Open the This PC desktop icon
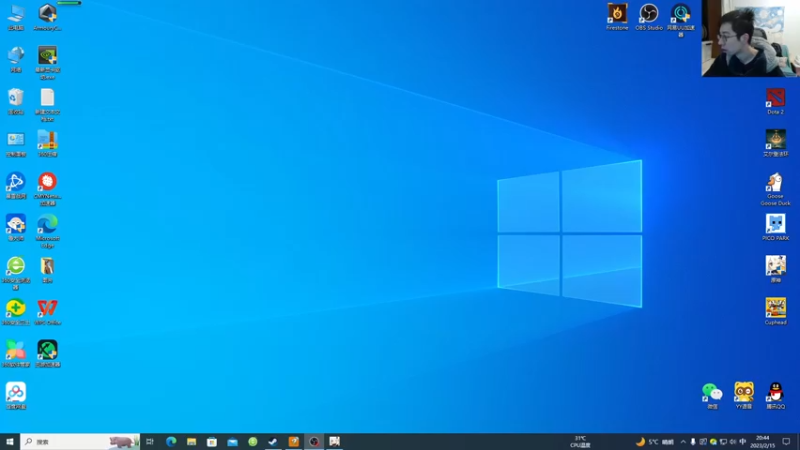 (x=16, y=17)
